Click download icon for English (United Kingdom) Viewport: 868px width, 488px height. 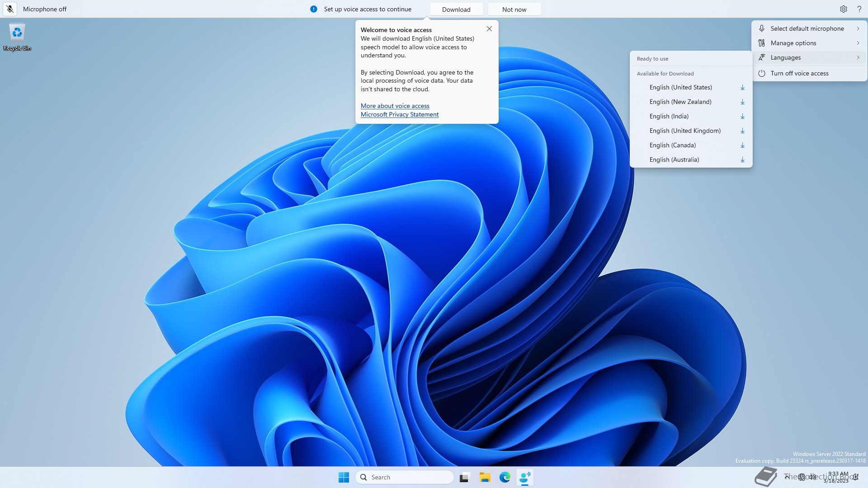(x=742, y=131)
